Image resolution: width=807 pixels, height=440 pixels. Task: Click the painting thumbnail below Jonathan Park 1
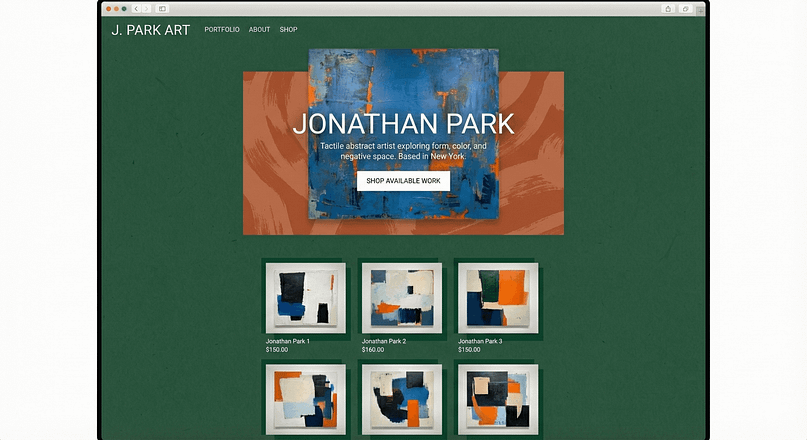click(x=305, y=400)
